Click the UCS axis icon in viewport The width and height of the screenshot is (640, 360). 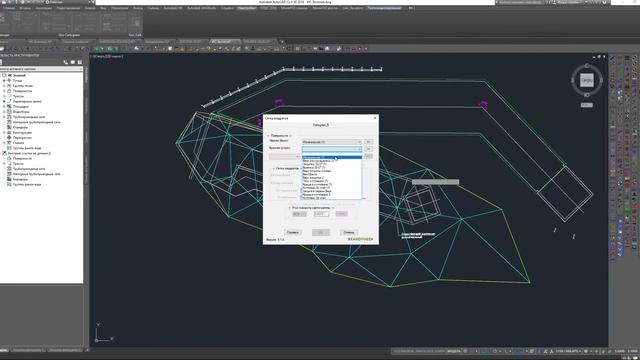point(103,333)
